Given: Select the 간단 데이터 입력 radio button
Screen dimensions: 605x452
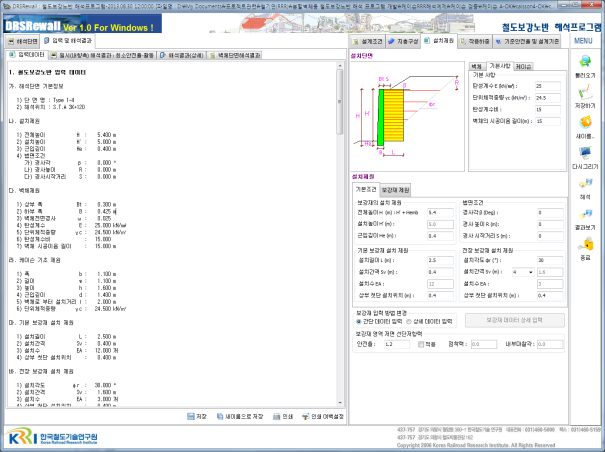Looking at the screenshot, I should click(x=358, y=321).
